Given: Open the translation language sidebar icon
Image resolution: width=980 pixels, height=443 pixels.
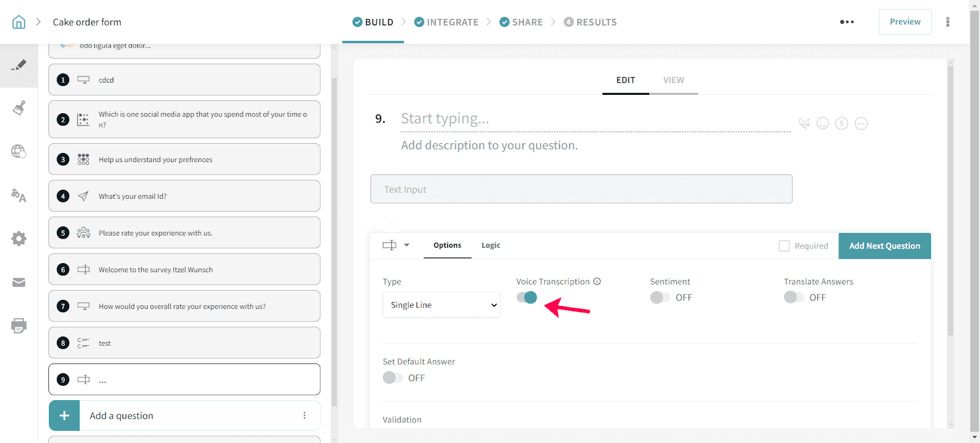Looking at the screenshot, I should tap(19, 196).
